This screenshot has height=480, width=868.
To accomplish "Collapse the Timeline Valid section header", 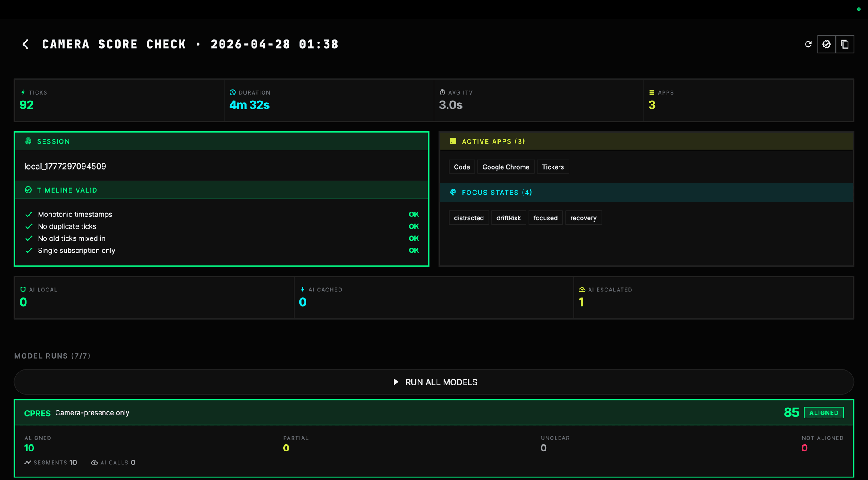I will [x=222, y=190].
